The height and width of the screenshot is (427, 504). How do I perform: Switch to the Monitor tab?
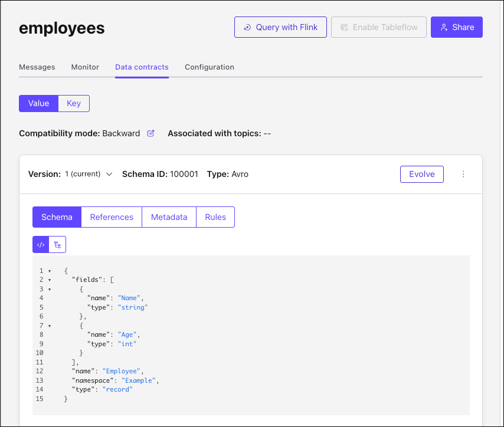[x=84, y=67]
